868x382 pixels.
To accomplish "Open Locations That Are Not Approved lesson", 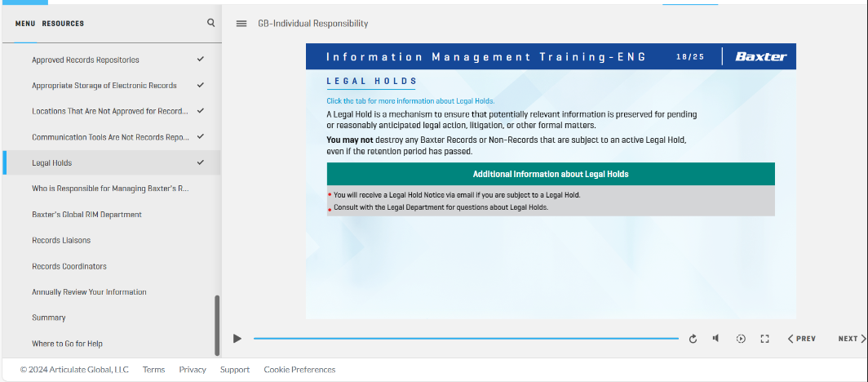I will click(112, 111).
